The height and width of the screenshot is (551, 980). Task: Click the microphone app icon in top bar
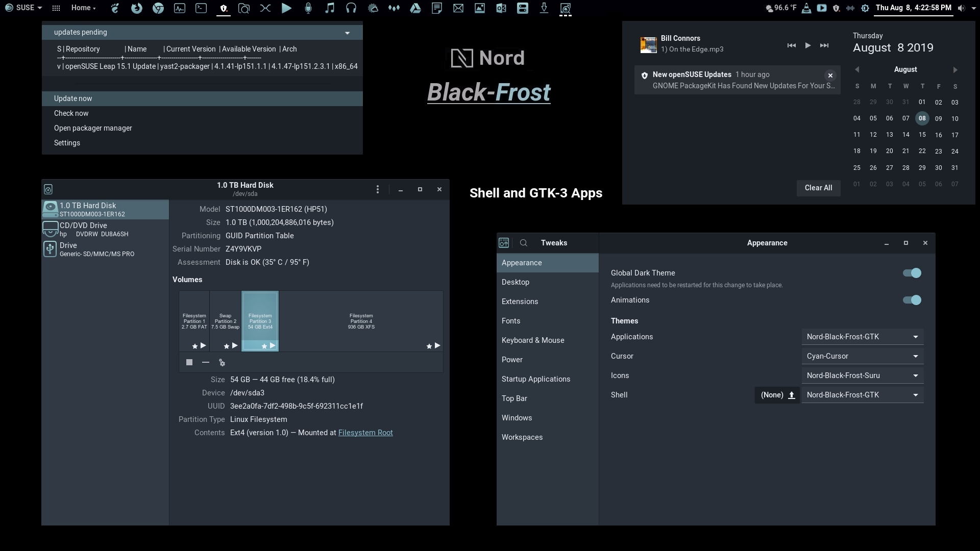coord(308,8)
